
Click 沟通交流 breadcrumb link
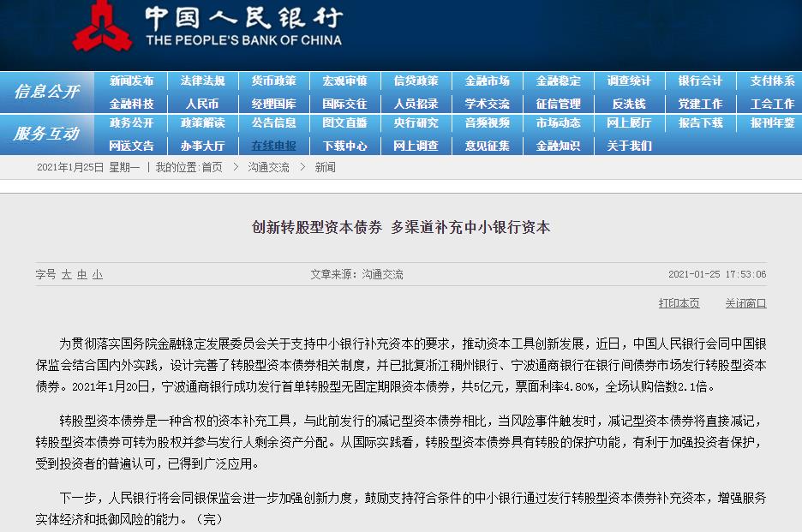click(x=268, y=168)
